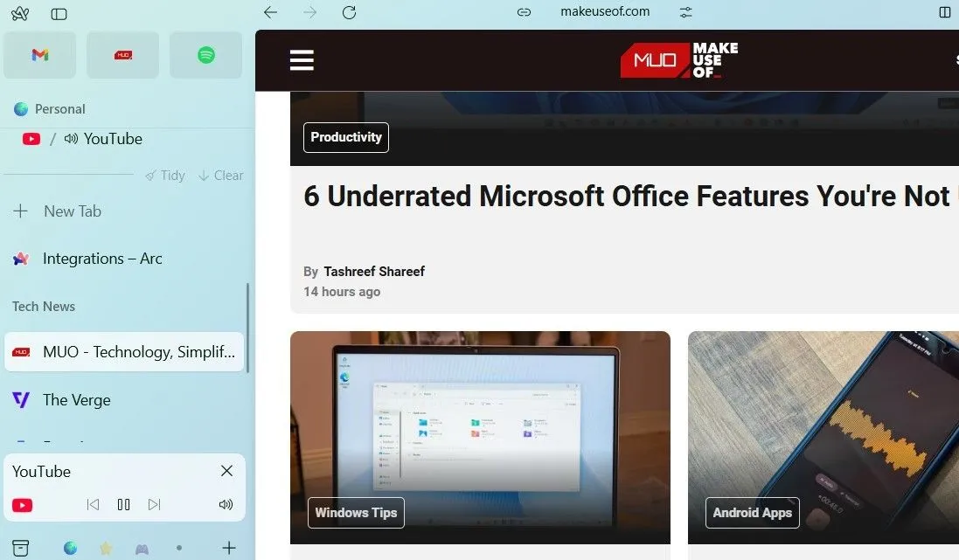Skip to previous track in mini player
The height and width of the screenshot is (560, 959).
(x=93, y=504)
